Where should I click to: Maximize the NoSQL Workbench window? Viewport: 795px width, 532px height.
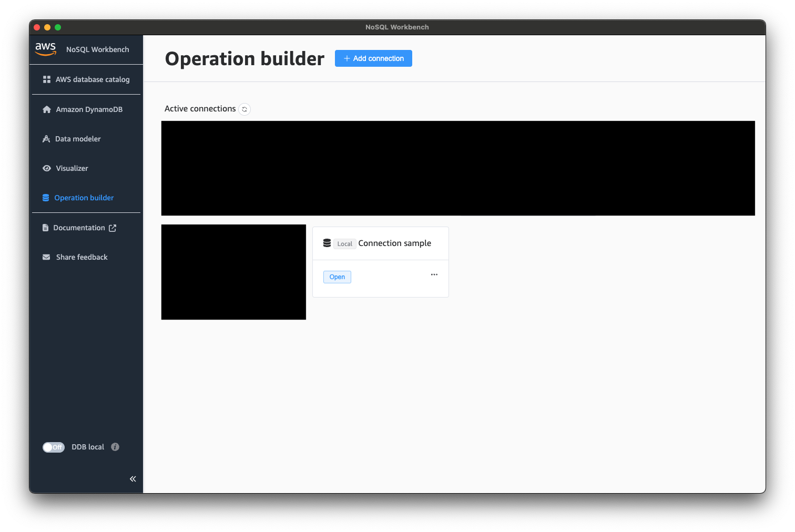coord(58,27)
